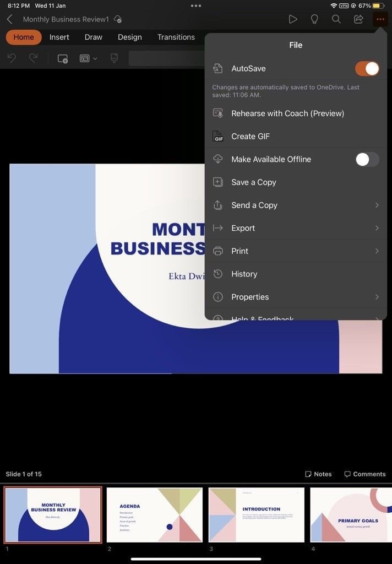Enable Make Available Offline switch

click(x=367, y=159)
